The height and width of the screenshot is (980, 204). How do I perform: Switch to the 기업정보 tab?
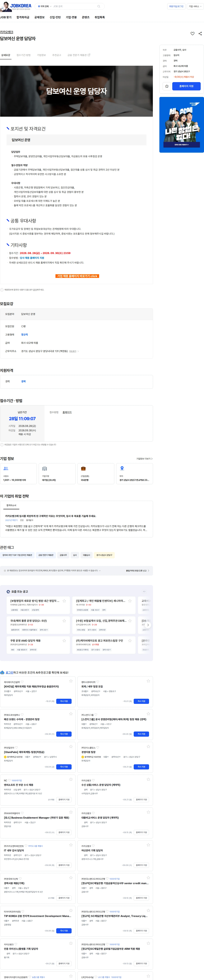point(41,55)
